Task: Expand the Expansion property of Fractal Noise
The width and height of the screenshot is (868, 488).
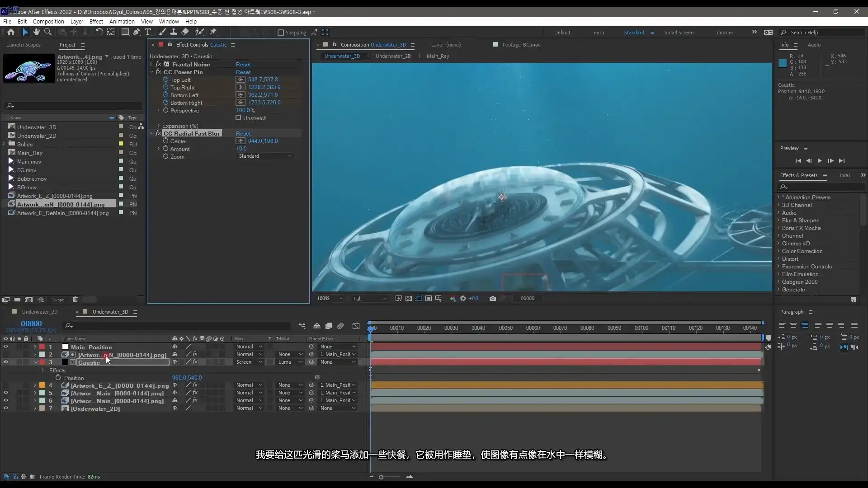Action: (158, 126)
